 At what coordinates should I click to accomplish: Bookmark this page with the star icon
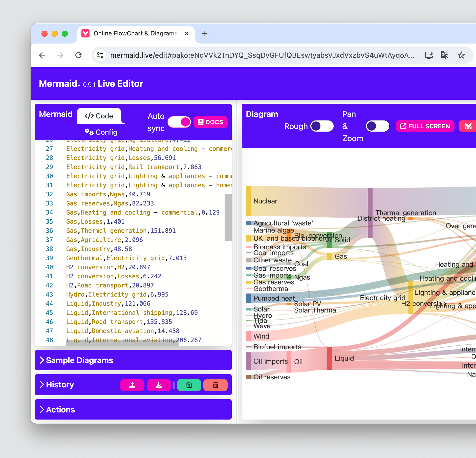coord(461,55)
